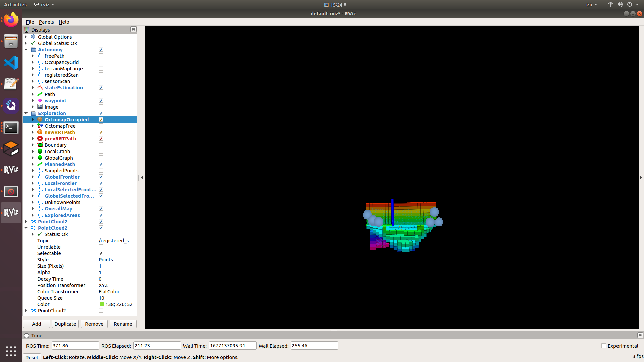Image resolution: width=644 pixels, height=362 pixels.
Task: Click the newRRTPath orange warning icon
Action: coord(40,132)
